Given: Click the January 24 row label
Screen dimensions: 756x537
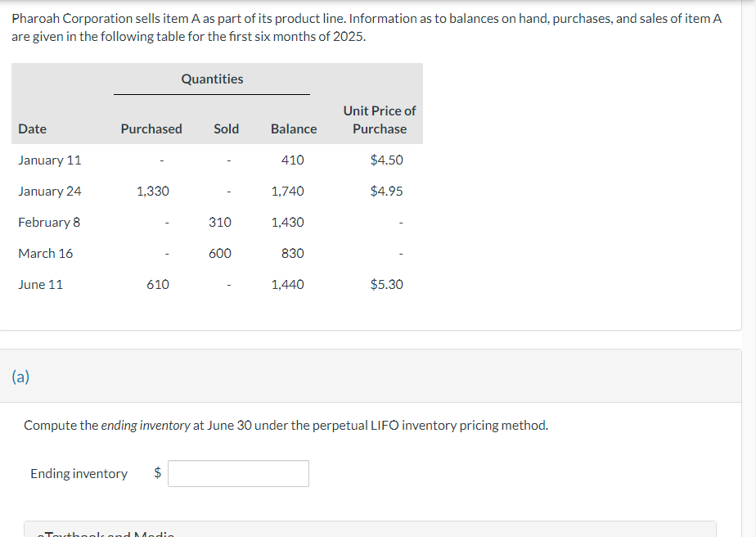Looking at the screenshot, I should pyautogui.click(x=49, y=191).
